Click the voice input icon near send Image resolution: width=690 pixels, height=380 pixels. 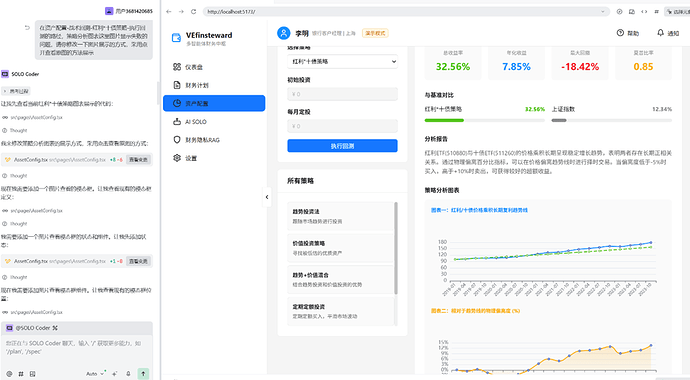128,374
